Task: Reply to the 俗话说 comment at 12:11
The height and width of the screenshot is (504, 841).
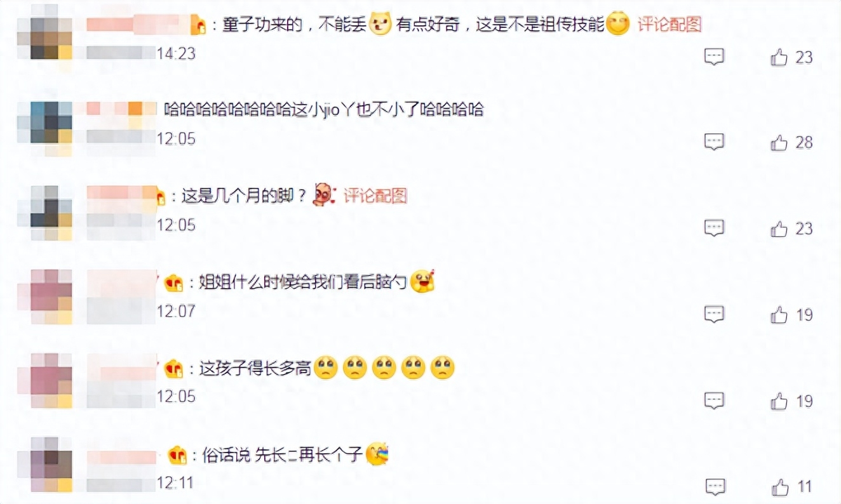Action: [715, 487]
